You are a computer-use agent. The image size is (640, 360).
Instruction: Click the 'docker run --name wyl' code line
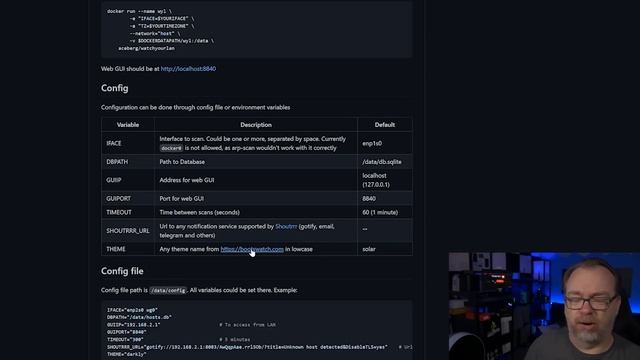pos(140,11)
